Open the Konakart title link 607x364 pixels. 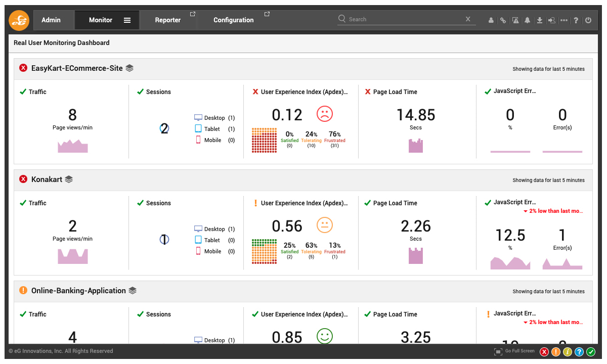tap(47, 179)
